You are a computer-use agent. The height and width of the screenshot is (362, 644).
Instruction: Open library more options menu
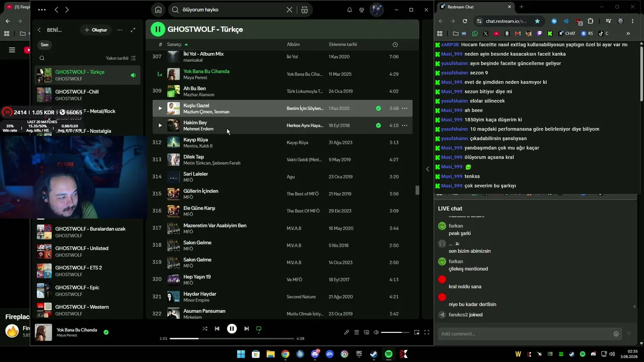pyautogui.click(x=120, y=30)
